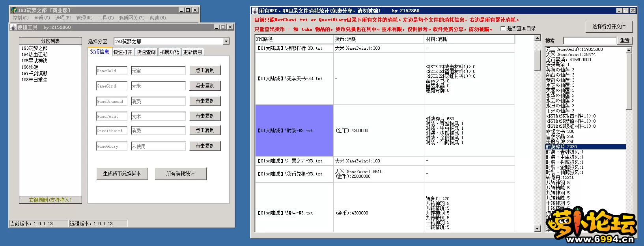
Task: Select the 捐献排行-N3.txt table row
Action: pos(385,48)
